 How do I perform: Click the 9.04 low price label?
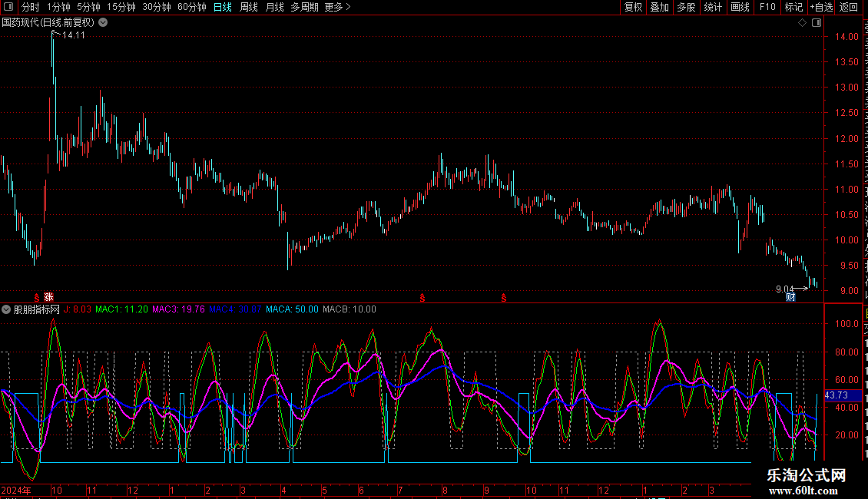785,289
